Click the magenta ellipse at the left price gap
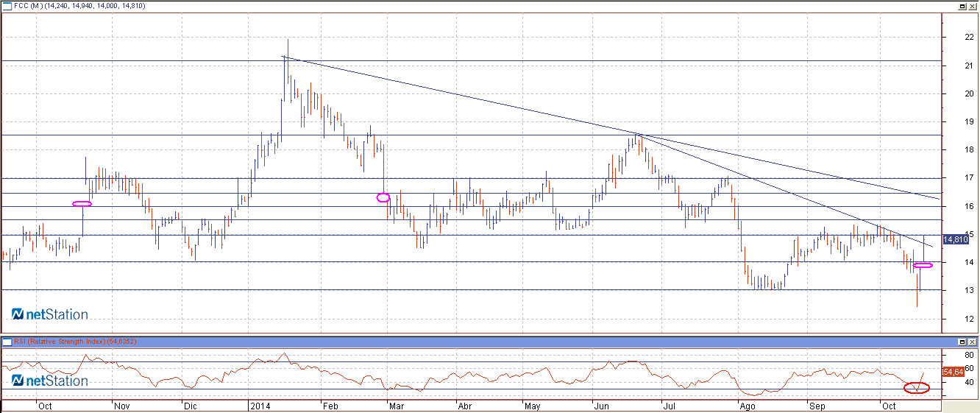 click(x=82, y=204)
